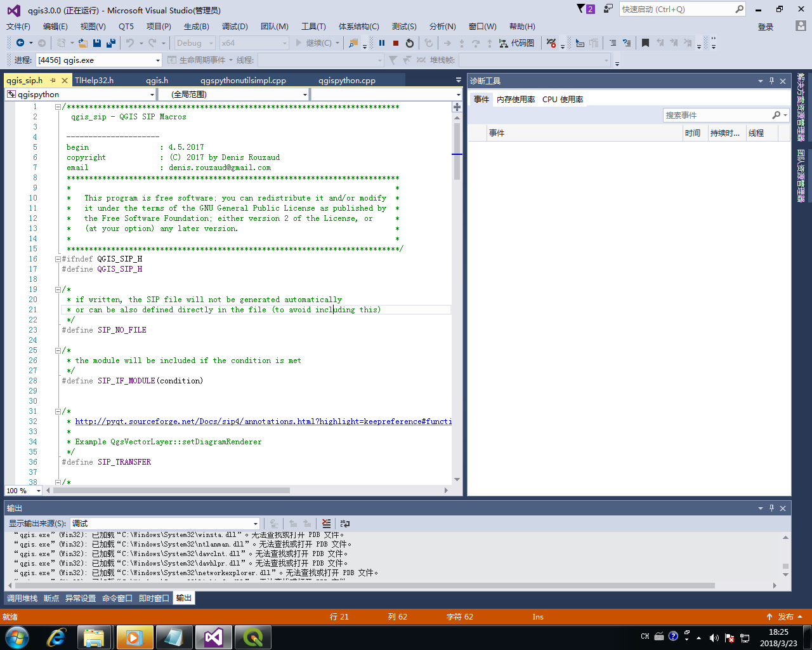Switch to the 即时窗口 panel tab

154,598
